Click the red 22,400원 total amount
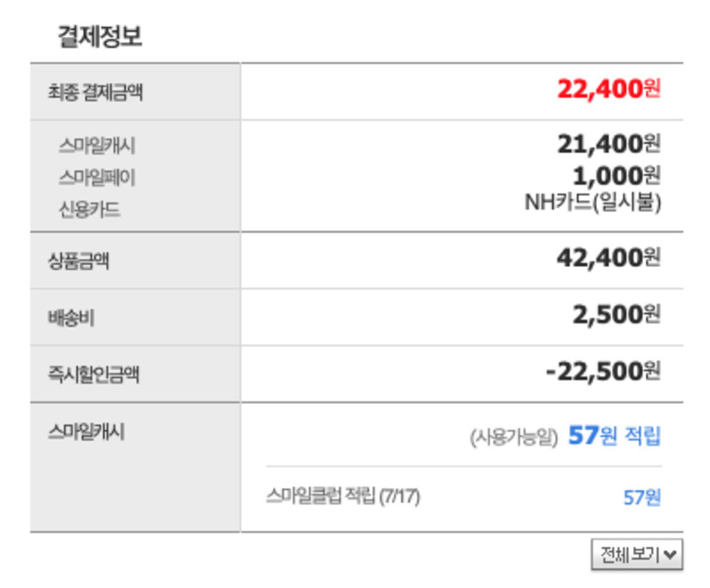This screenshot has height=588, width=710. (608, 89)
